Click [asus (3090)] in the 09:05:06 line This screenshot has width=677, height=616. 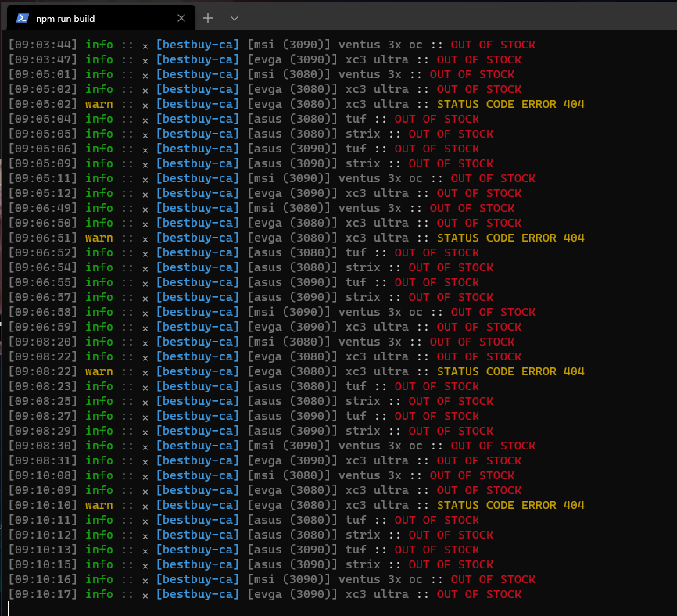[x=292, y=149]
